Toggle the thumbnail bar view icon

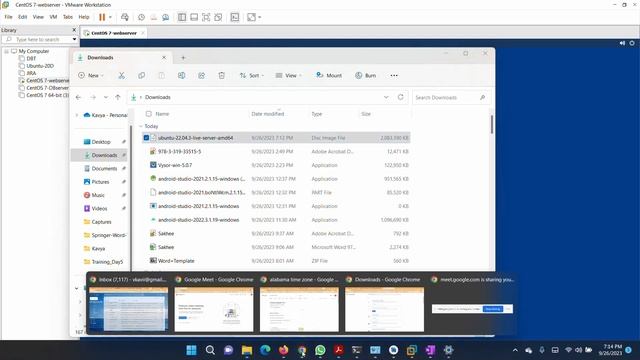coord(194,17)
